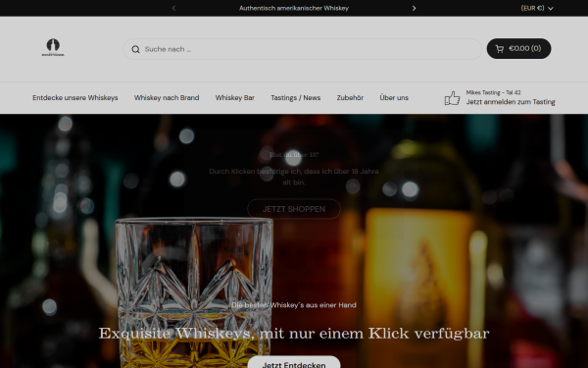This screenshot has width=588, height=368.
Task: Click the 'Jetzt Entdecken' hero button
Action: click(294, 363)
